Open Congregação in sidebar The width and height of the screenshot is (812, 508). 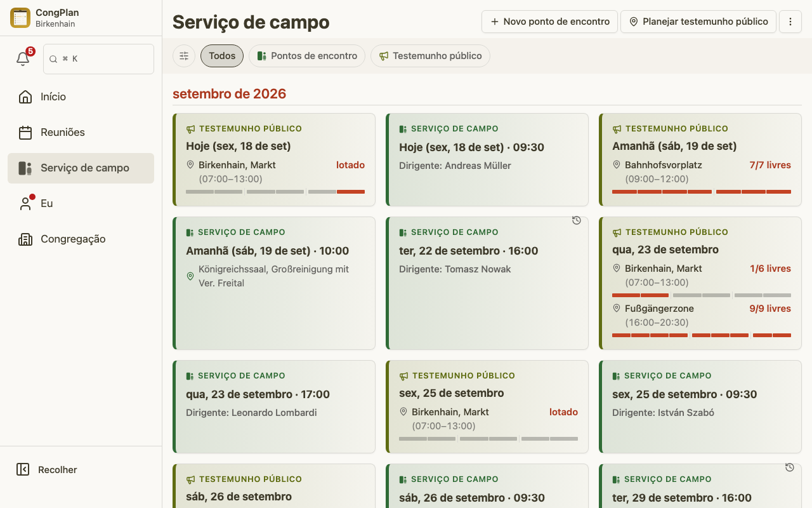pos(81,239)
